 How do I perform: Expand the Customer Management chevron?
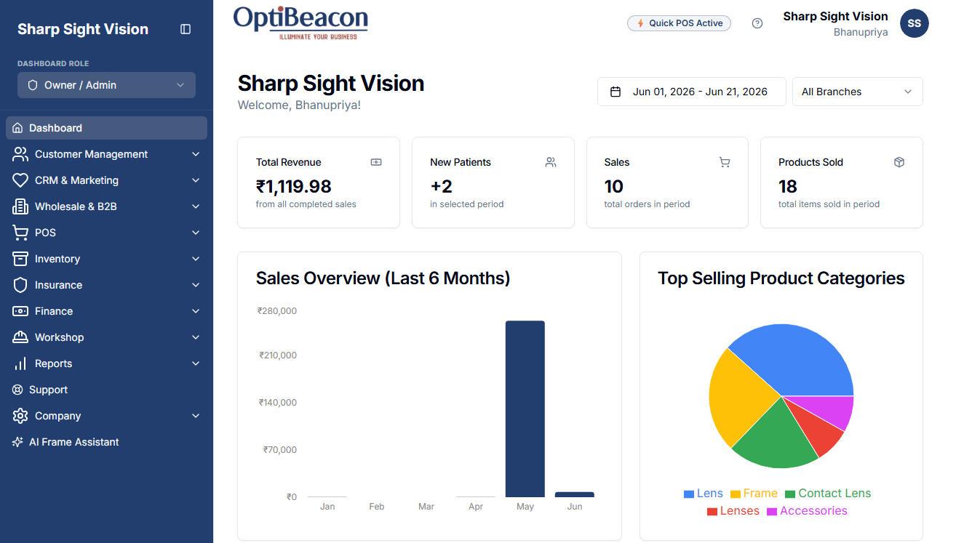(x=196, y=154)
